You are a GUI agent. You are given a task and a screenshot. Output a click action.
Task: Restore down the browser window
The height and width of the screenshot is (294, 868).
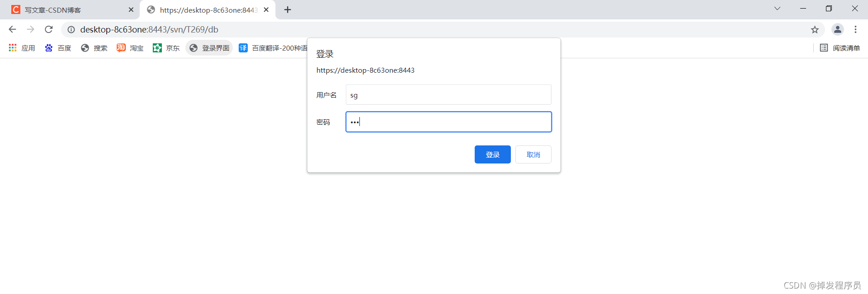pos(829,9)
